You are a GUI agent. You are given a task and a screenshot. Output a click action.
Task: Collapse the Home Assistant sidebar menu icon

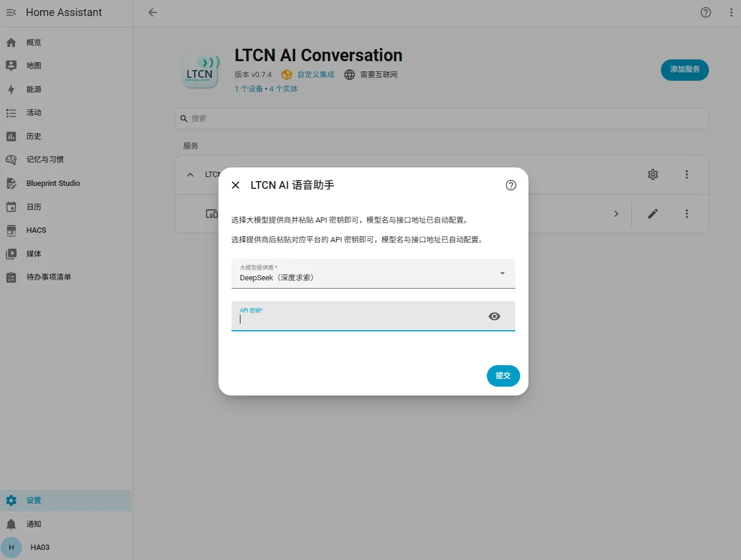click(11, 12)
